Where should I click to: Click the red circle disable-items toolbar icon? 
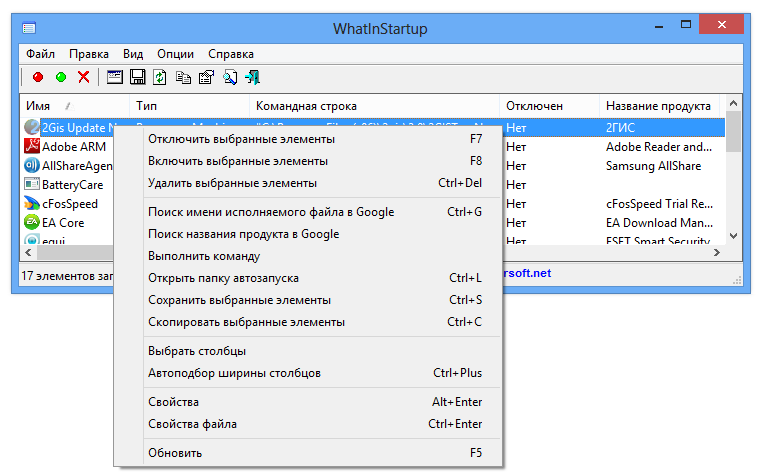[x=38, y=77]
